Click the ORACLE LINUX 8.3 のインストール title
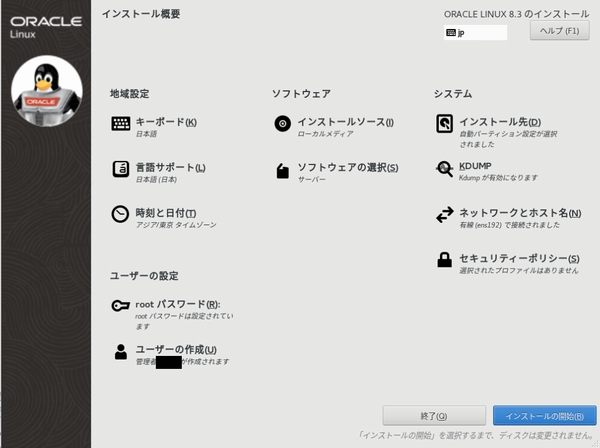 [x=517, y=14]
